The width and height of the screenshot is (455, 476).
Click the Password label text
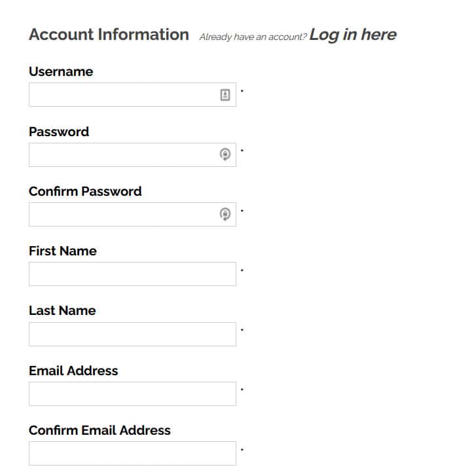tap(59, 132)
